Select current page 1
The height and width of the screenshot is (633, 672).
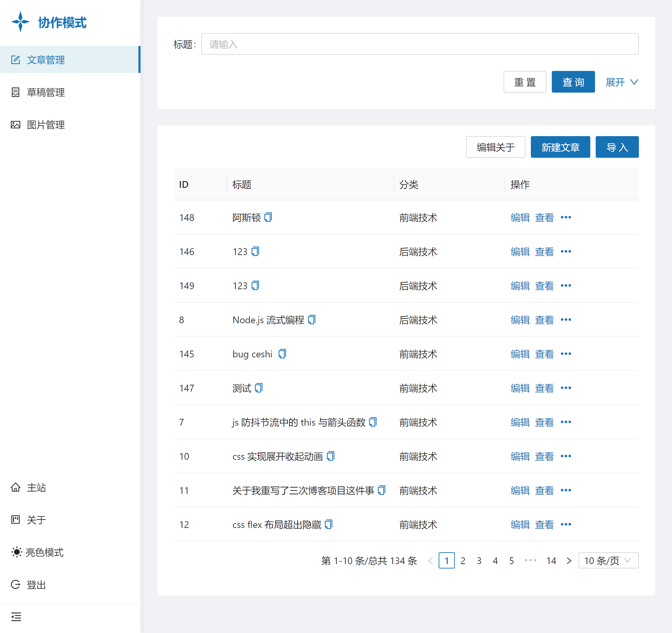coord(446,561)
